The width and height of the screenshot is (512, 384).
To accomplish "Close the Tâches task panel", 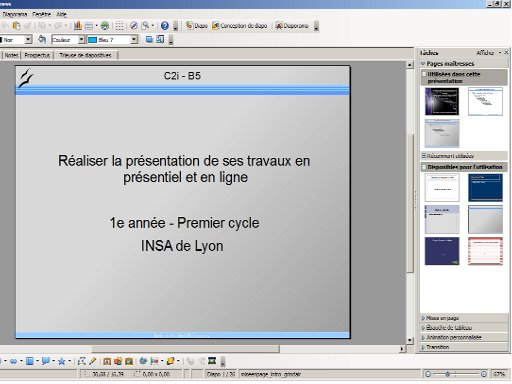I will [x=506, y=53].
